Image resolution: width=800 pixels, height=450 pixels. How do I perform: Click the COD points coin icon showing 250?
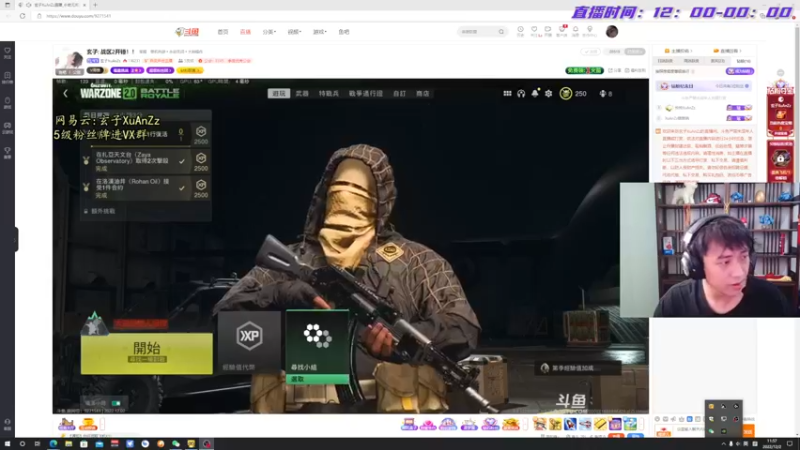pyautogui.click(x=566, y=93)
